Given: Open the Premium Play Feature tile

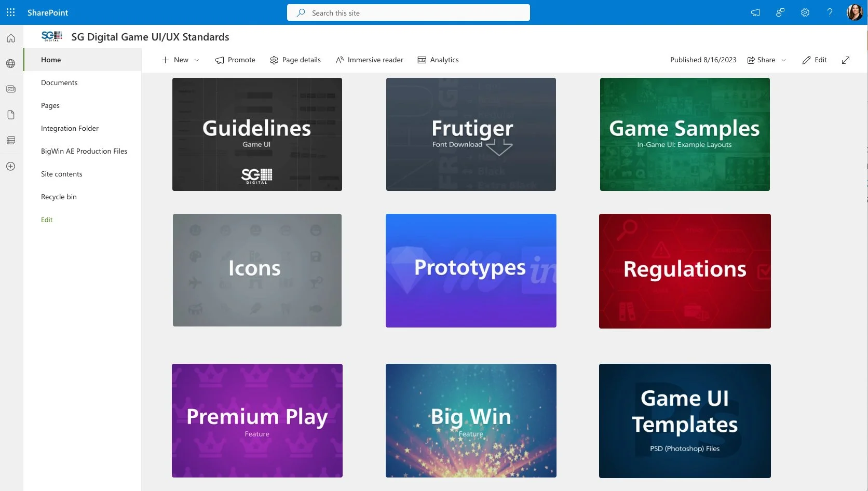Looking at the screenshot, I should tap(257, 420).
